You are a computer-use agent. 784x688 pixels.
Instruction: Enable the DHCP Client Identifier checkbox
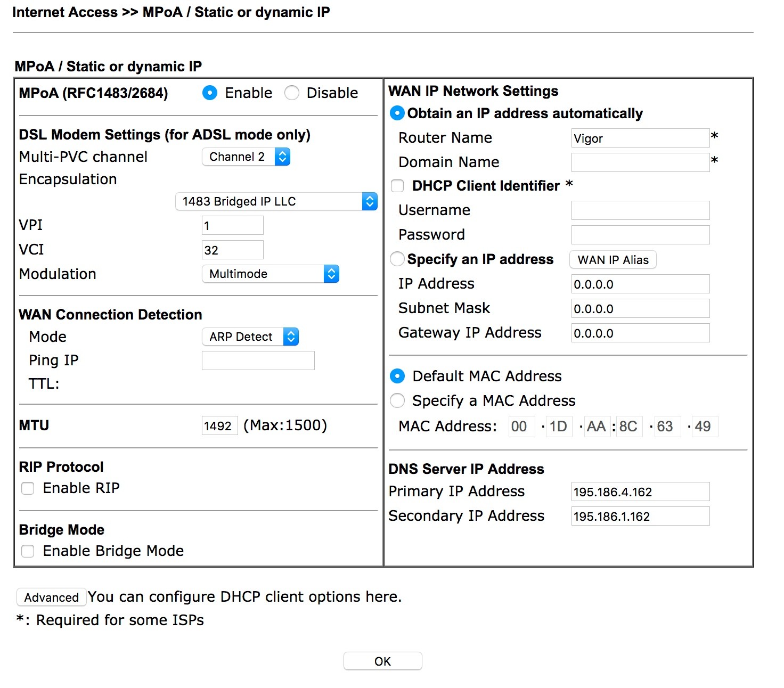[397, 186]
